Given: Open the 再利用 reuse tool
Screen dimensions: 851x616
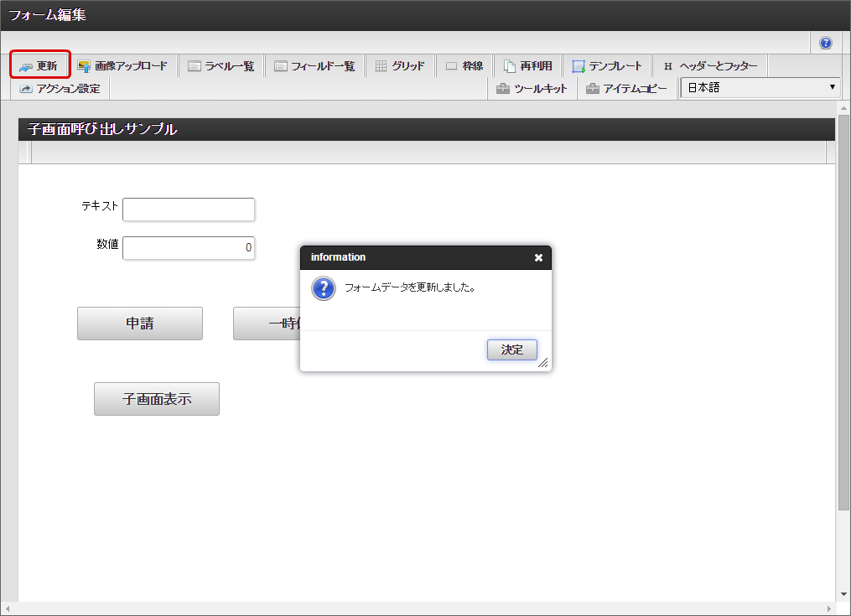Looking at the screenshot, I should click(x=528, y=66).
